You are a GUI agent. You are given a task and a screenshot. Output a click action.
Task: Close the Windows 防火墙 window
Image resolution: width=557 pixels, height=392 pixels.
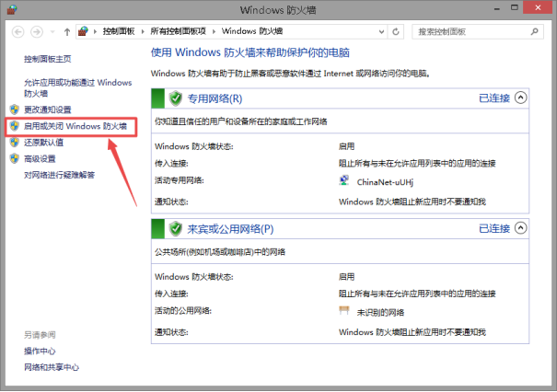[538, 7]
